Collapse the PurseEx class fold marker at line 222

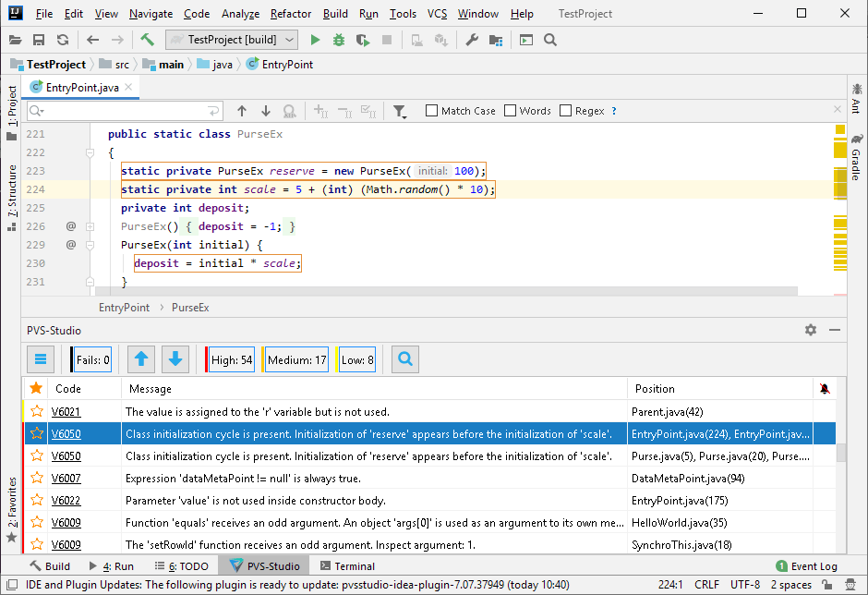point(90,152)
